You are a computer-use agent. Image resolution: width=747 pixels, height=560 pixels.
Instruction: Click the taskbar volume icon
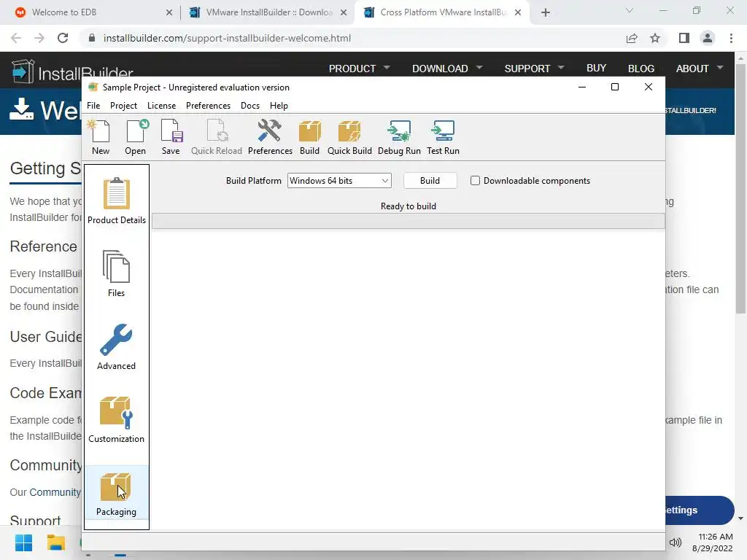[676, 542]
